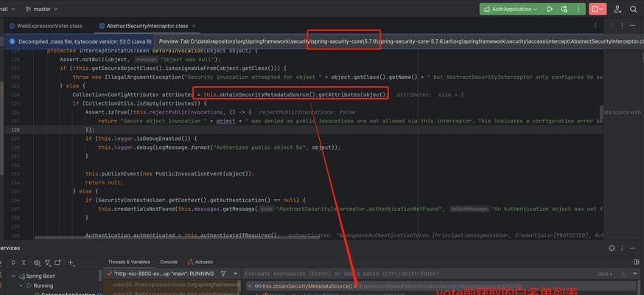644x295 pixels.
Task: Click line 128 in the editor gutter
Action: (x=15, y=130)
